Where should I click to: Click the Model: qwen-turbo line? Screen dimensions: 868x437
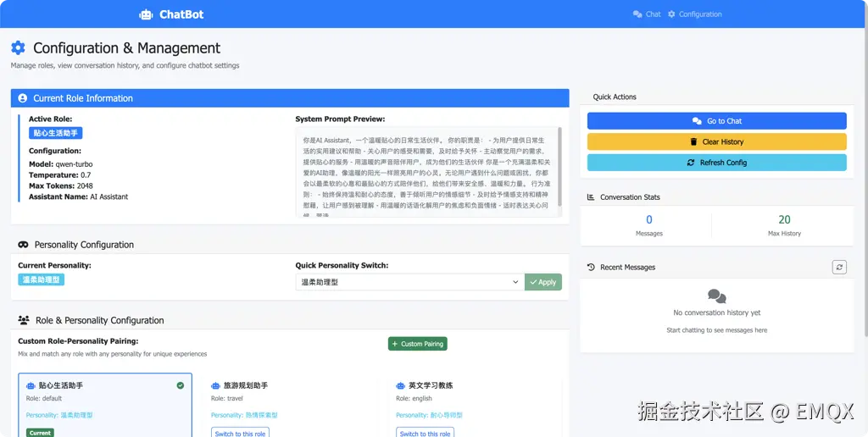click(x=61, y=164)
